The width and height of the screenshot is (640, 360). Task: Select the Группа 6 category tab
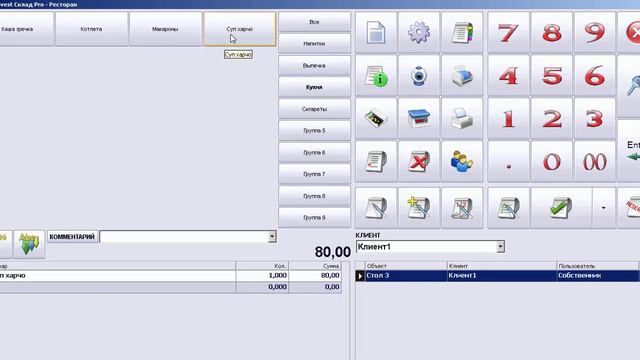(314, 152)
